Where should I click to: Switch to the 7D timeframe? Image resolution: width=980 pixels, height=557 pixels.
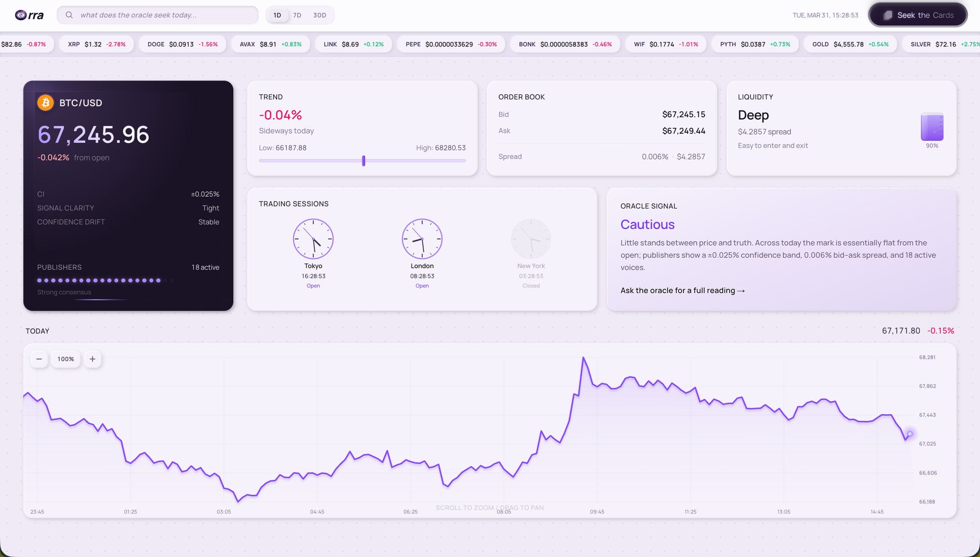point(297,15)
